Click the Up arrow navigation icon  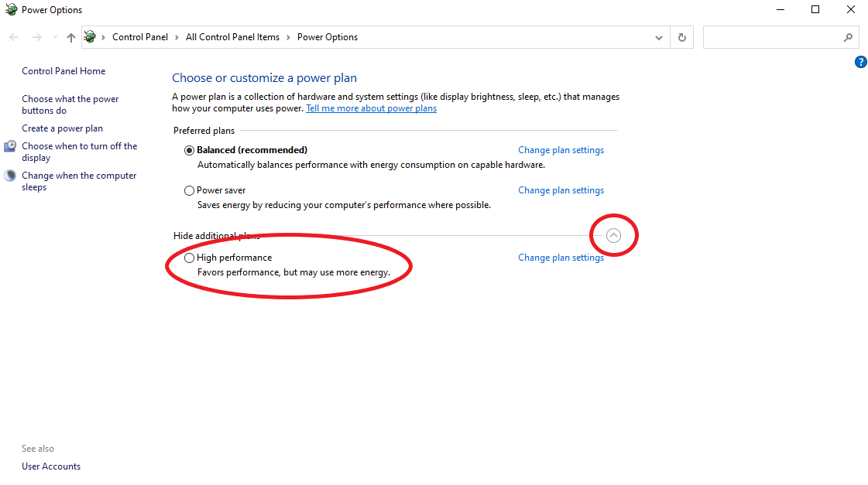(71, 37)
